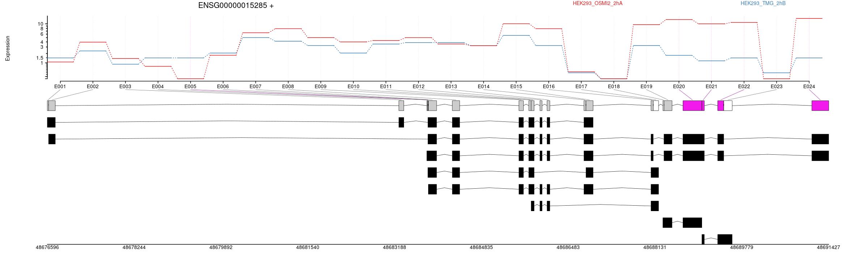This screenshot has height=253, width=868.
Task: Click the small magenta exon linked to E022
Action: click(x=720, y=106)
